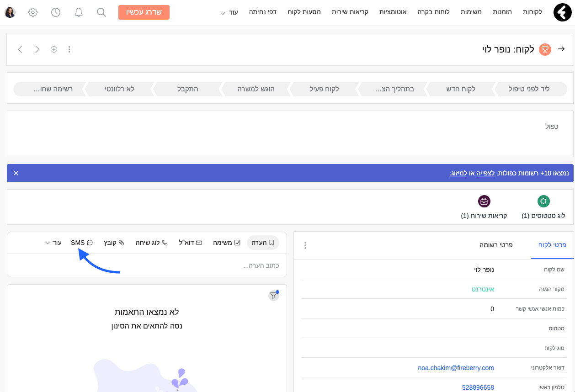The height and width of the screenshot is (392, 575).
Task: Open the search magnifier icon
Action: [101, 12]
